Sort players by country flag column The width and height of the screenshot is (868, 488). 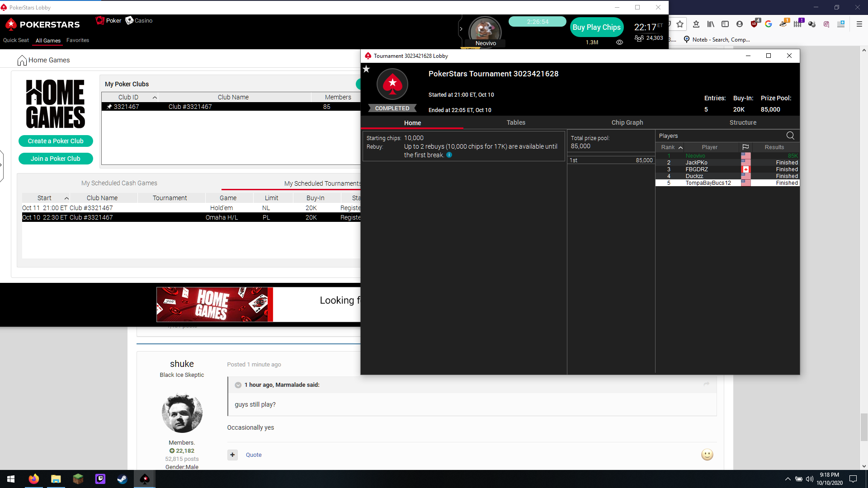pyautogui.click(x=745, y=147)
